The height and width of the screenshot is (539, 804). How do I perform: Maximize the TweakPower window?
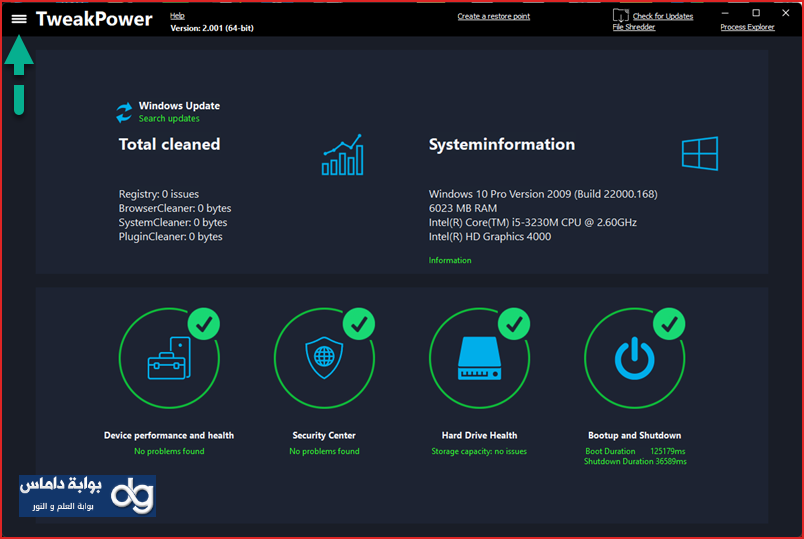756,13
